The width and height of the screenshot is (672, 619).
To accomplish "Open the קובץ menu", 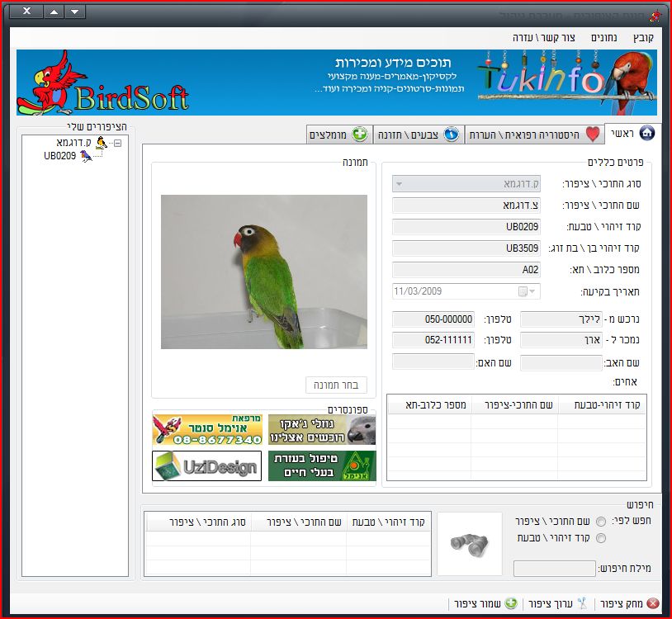I will (x=643, y=38).
